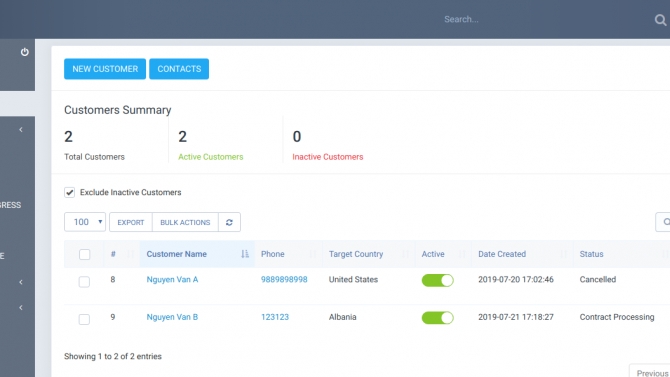Open the Nguyen Van B customer link

172,317
